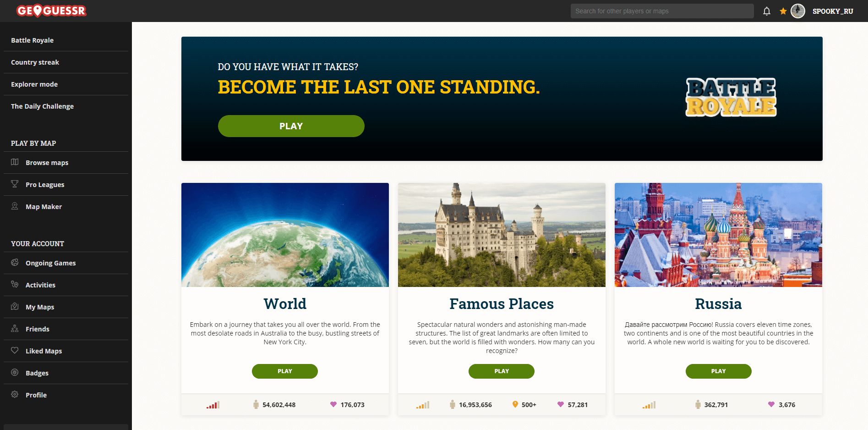Screen dimensions: 868x430
Task: Play the World map
Action: 285,371
